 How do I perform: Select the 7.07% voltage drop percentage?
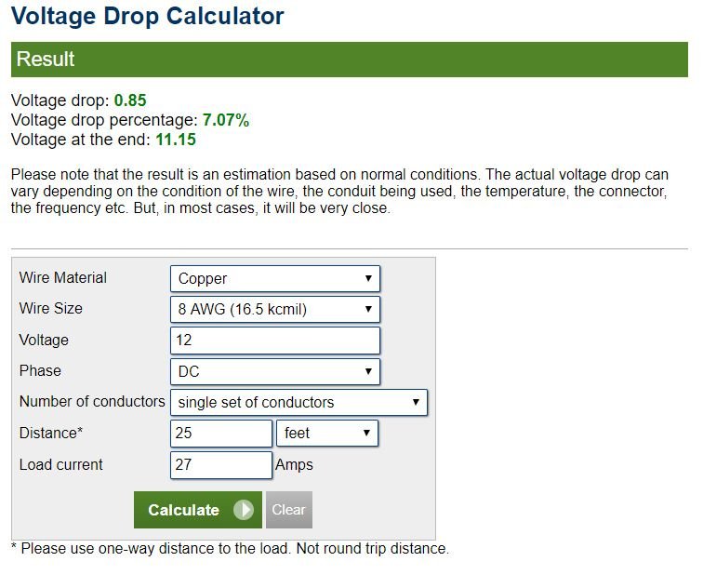[225, 120]
